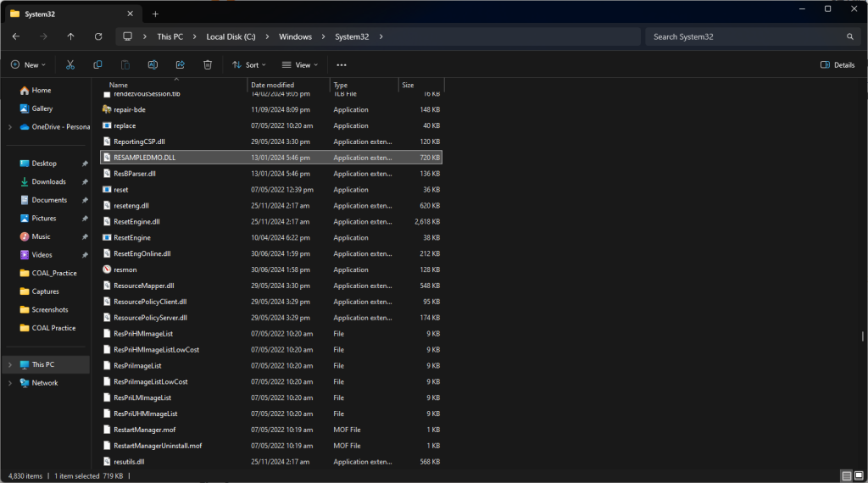Open the Sort dropdown menu
The height and width of the screenshot is (483, 868).
[x=249, y=64]
